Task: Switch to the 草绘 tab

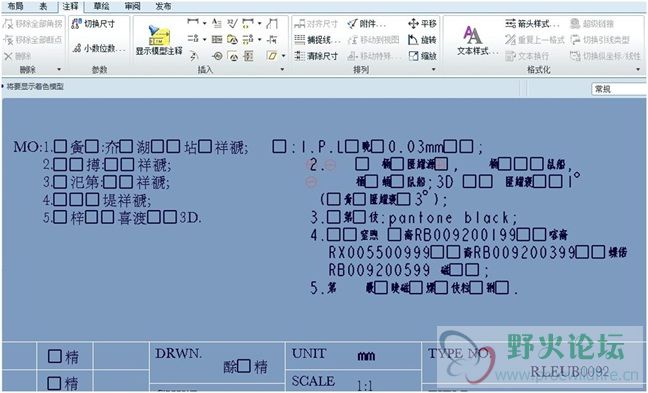Action: [x=101, y=6]
